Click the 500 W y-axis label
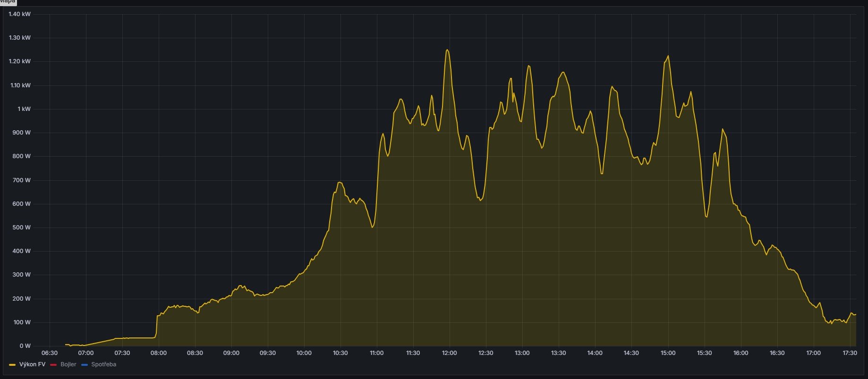 click(21, 227)
